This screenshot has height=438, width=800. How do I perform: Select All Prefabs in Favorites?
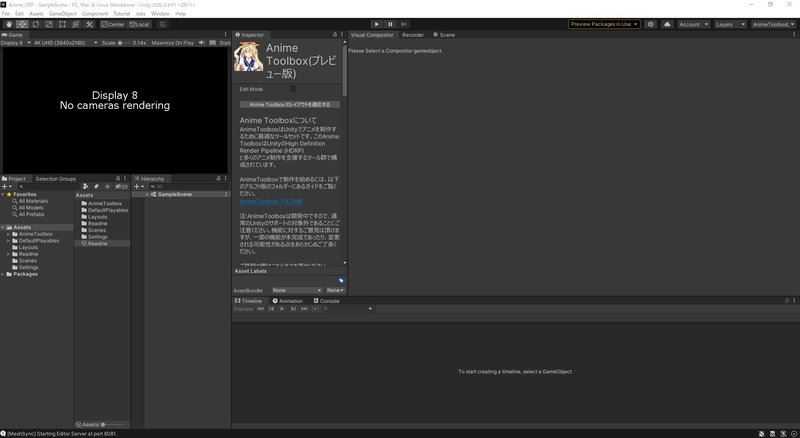(31, 214)
